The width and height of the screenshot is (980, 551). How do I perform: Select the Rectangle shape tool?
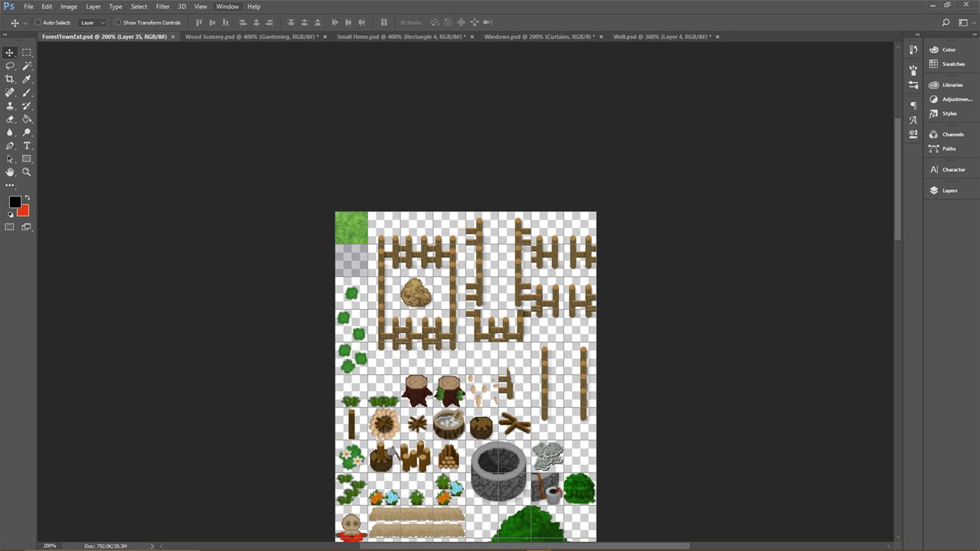coord(27,158)
